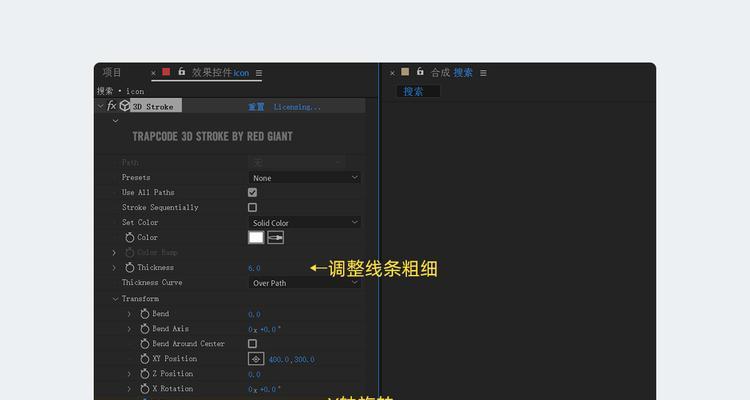Expand the X Rotation property
Screen dimensions: 750x400
[x=129, y=389]
